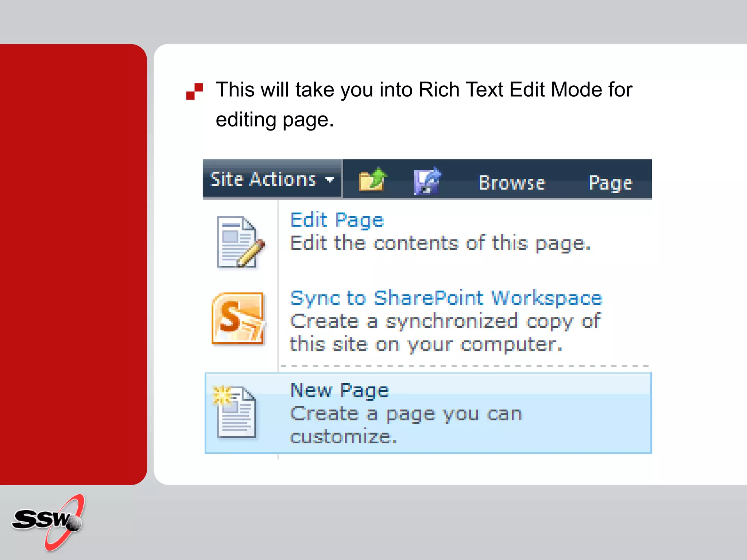Image resolution: width=747 pixels, height=560 pixels.
Task: Click the Edit Page document pencil icon
Action: (x=240, y=242)
